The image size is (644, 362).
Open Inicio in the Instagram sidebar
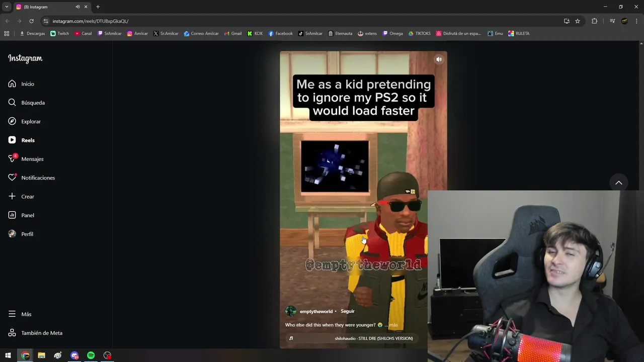coord(21,84)
